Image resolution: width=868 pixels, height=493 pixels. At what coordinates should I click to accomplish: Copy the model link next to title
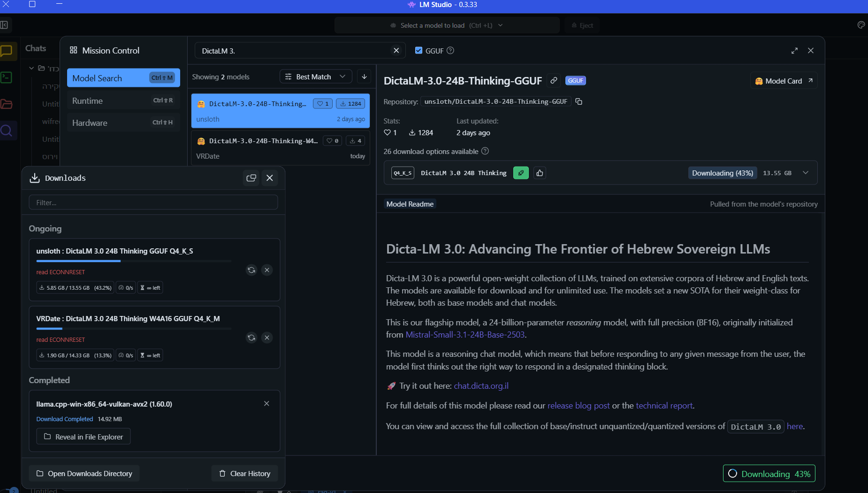[554, 81]
